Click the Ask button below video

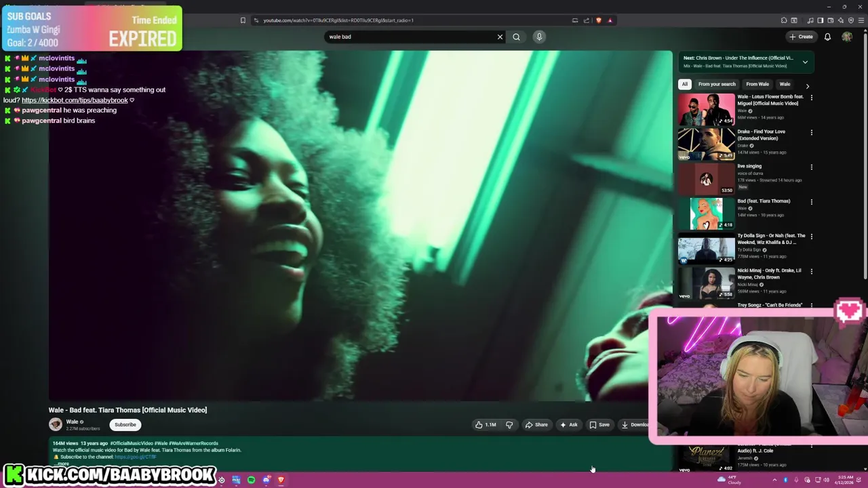(568, 425)
